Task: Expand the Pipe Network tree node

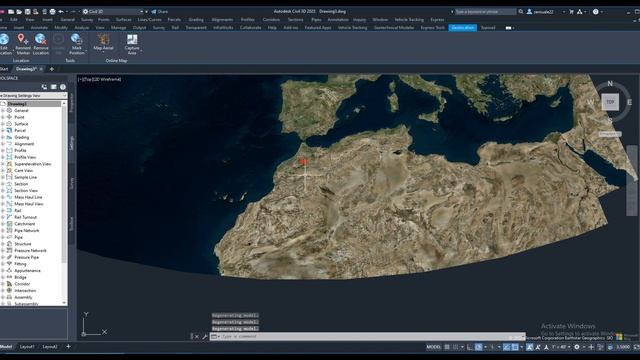Action: (x=3, y=231)
